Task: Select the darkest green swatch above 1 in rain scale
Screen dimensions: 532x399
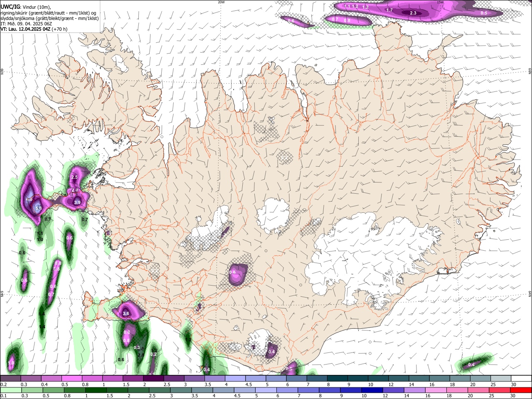Action: click(x=95, y=390)
